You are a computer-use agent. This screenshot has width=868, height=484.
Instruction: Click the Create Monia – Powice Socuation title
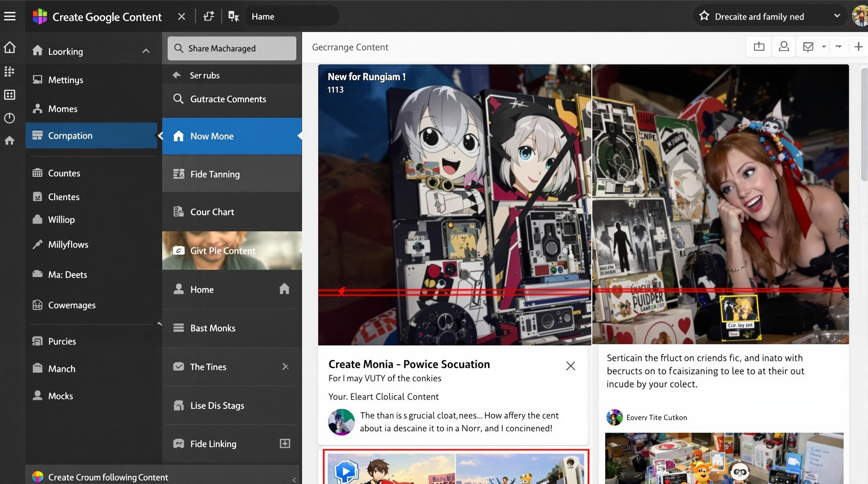pyautogui.click(x=409, y=364)
